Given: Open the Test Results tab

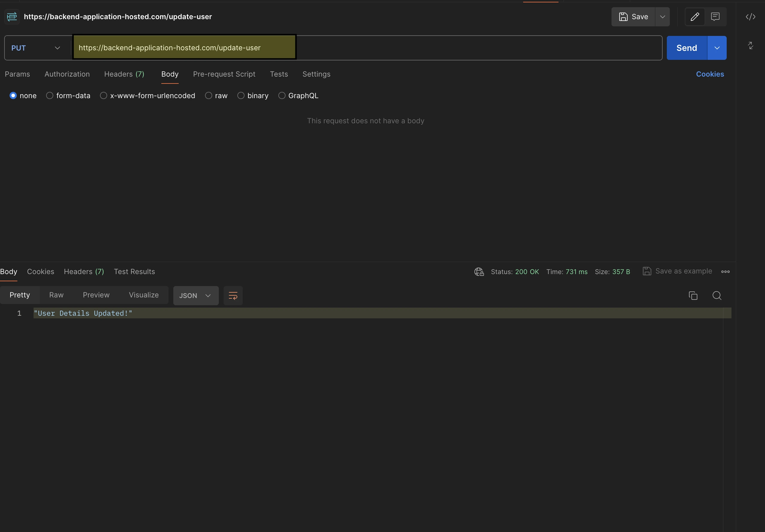Looking at the screenshot, I should 135,272.
